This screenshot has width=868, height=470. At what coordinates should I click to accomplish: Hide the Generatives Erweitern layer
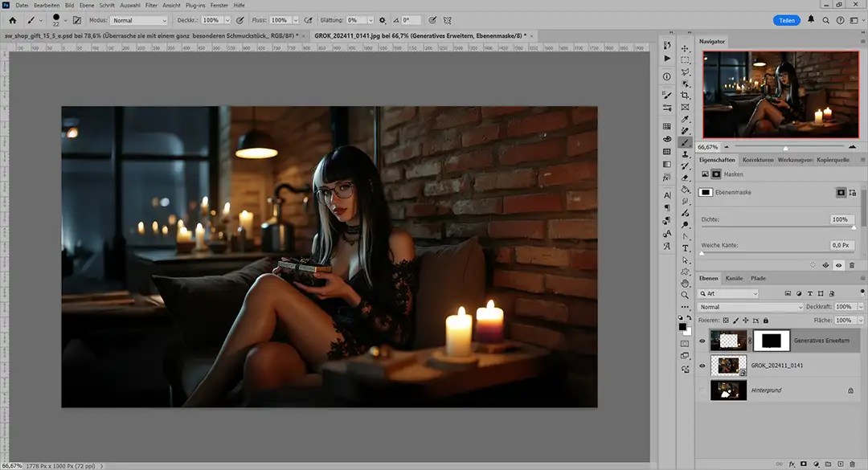702,341
